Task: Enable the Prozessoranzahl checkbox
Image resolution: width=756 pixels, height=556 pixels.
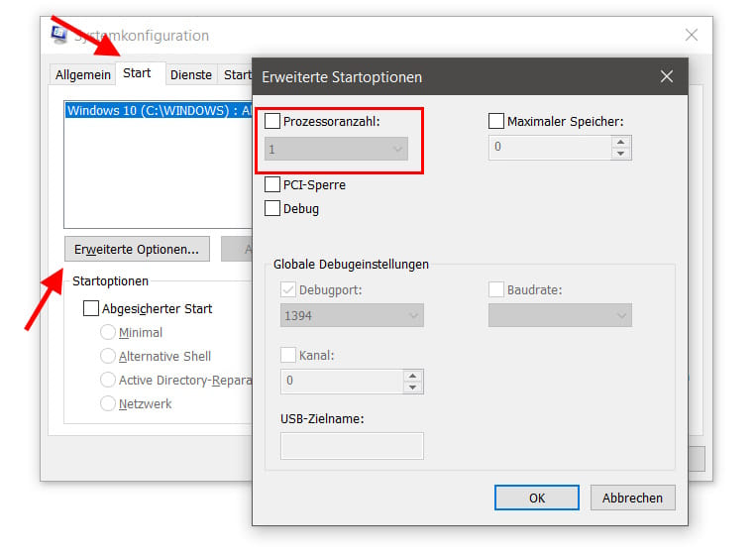Action: pos(272,121)
